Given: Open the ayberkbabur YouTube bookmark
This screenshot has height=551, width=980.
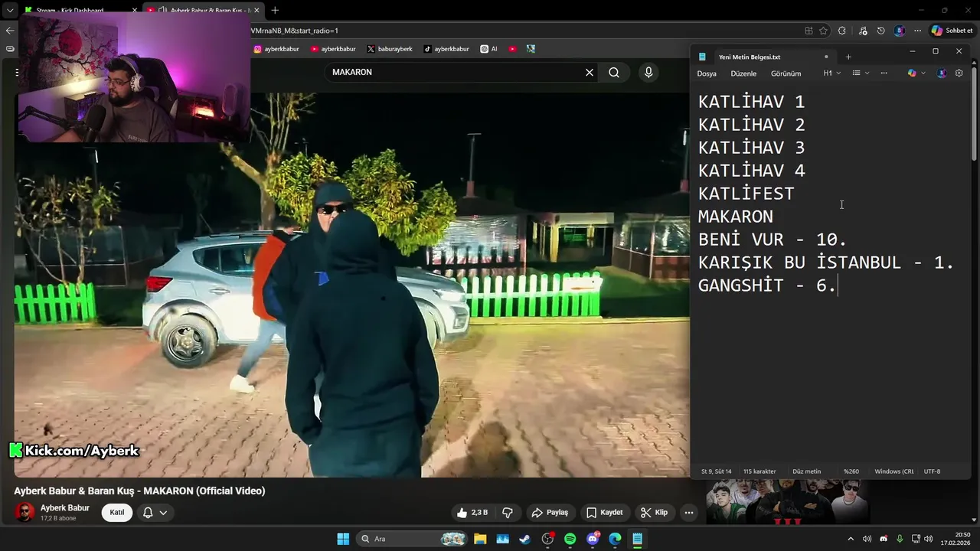Looking at the screenshot, I should [333, 49].
